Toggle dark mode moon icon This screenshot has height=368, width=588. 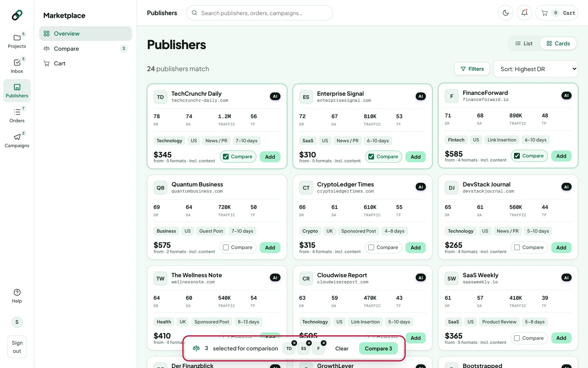point(506,13)
